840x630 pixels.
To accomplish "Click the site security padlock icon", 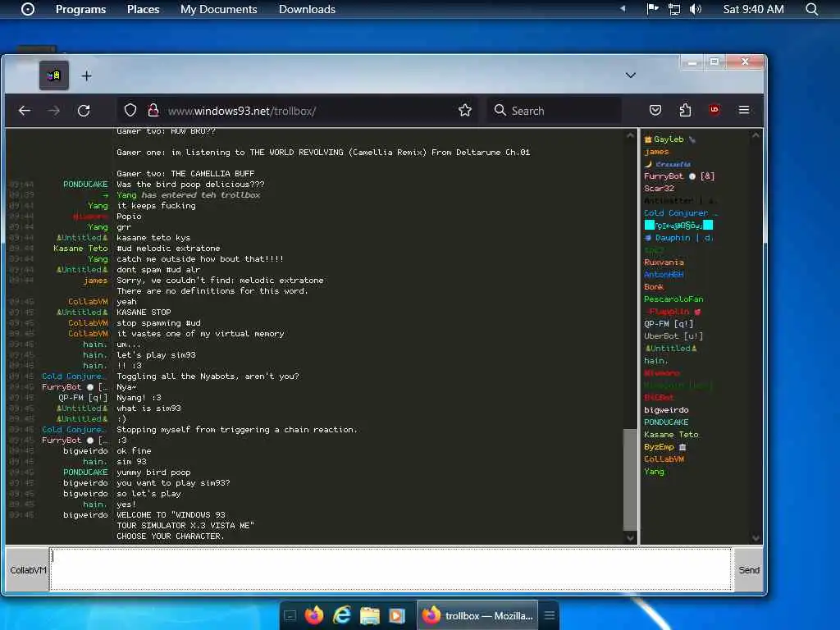I will 153,111.
